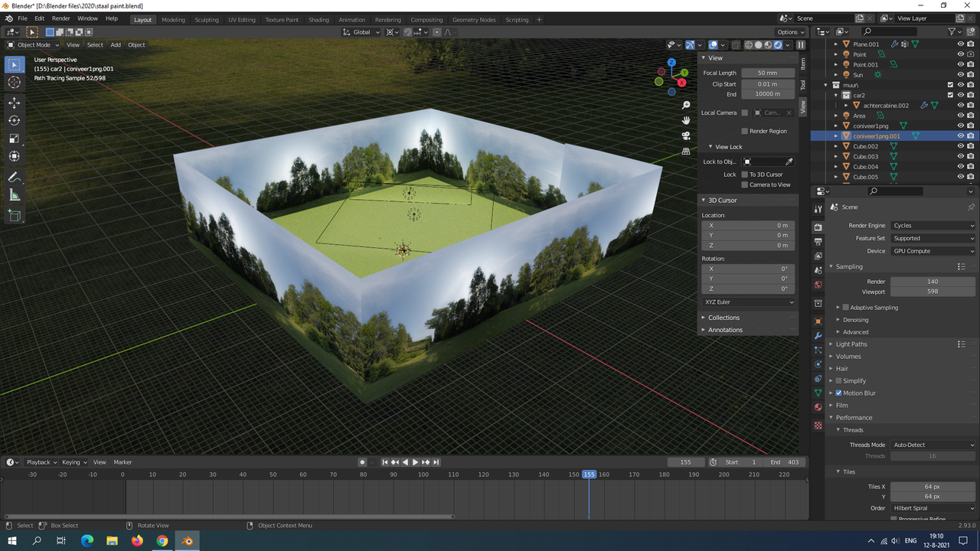This screenshot has height=551, width=980.
Task: Check Lock To 3D Cursor
Action: pos(744,174)
